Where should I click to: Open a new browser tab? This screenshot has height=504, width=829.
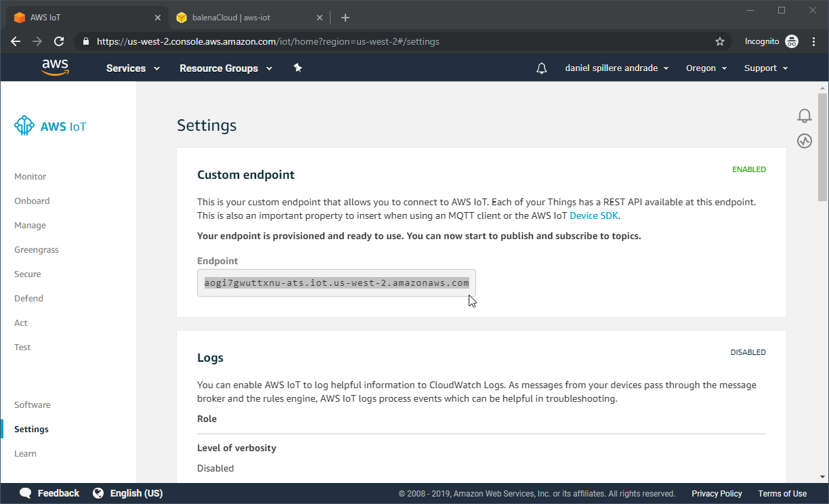coord(345,18)
